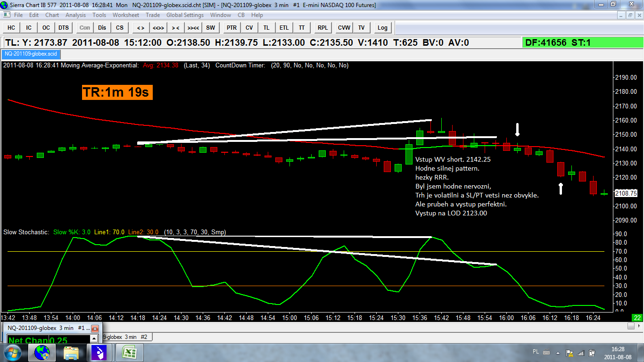
Task: Open the Windows Start menu
Action: click(13, 353)
